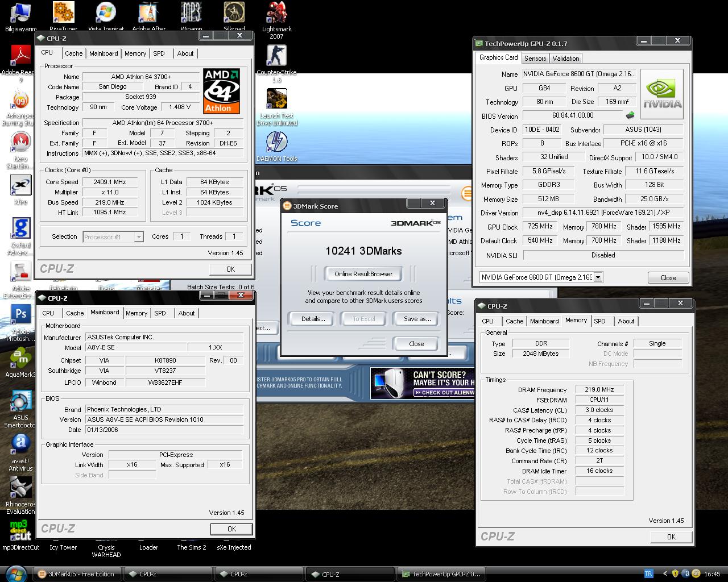Open the Silkroad desktop icon
Screen dimensions: 728x582
(234, 13)
